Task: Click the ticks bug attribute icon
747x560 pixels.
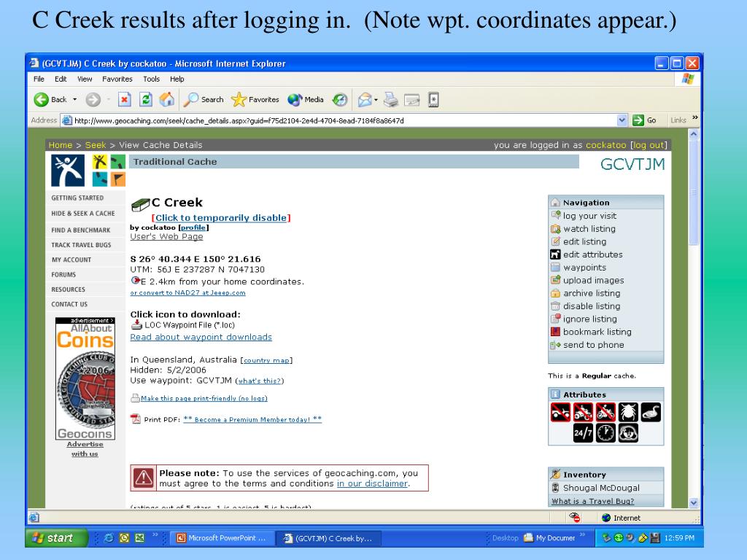Action: pos(628,413)
